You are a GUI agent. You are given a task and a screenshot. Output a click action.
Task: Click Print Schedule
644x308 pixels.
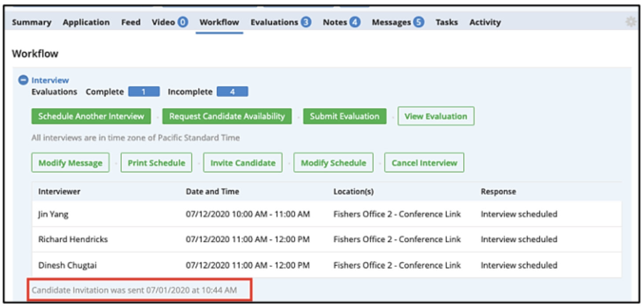[156, 163]
